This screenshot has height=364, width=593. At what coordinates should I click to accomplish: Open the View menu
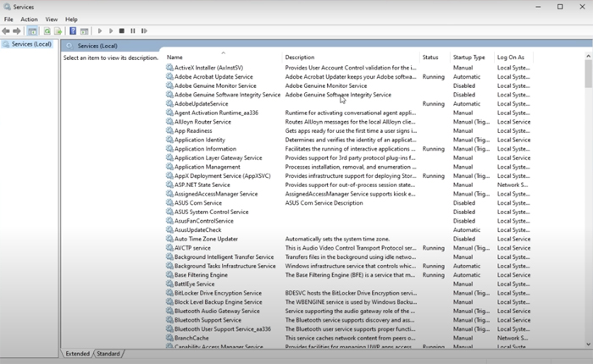point(52,19)
